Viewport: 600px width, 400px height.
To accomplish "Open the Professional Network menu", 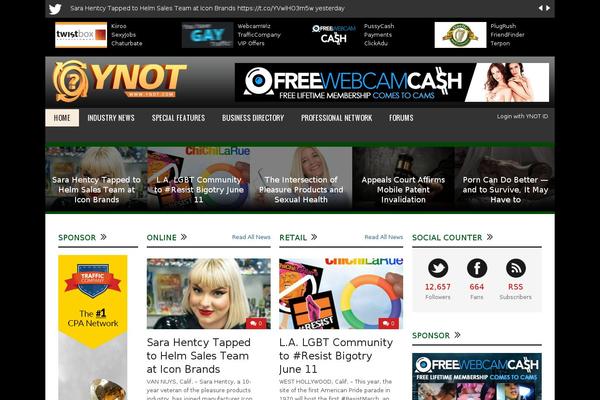I will click(337, 118).
